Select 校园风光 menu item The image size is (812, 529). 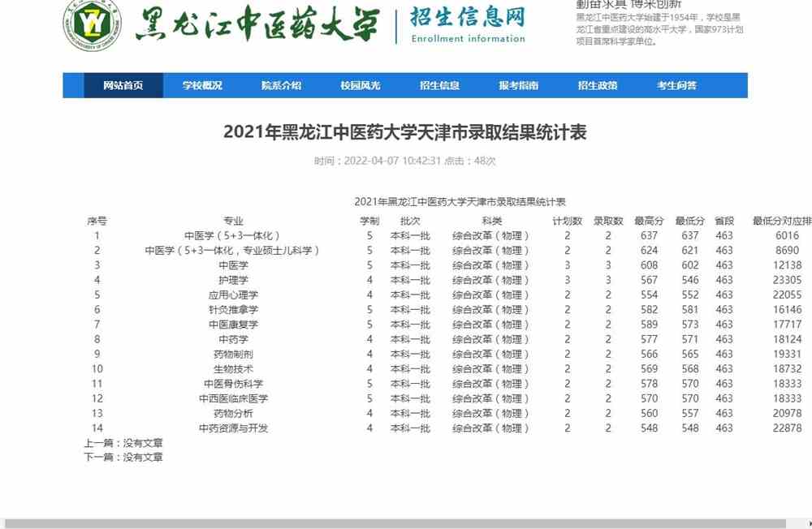pyautogui.click(x=361, y=85)
